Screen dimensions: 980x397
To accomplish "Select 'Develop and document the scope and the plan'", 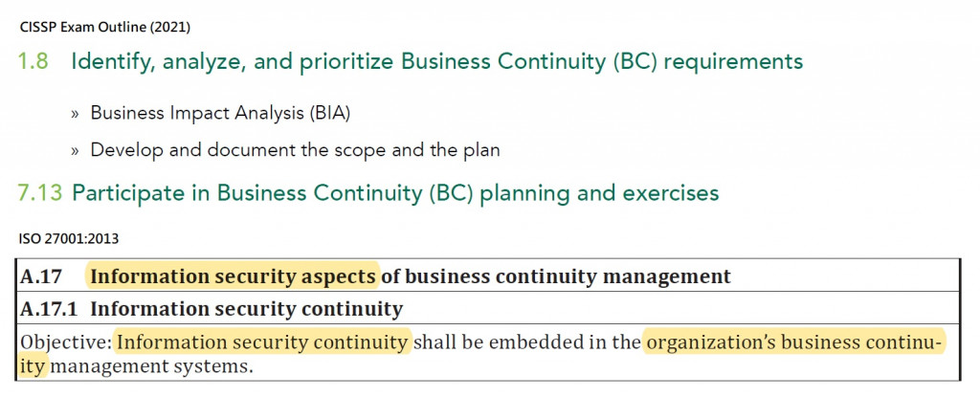I will pyautogui.click(x=295, y=150).
